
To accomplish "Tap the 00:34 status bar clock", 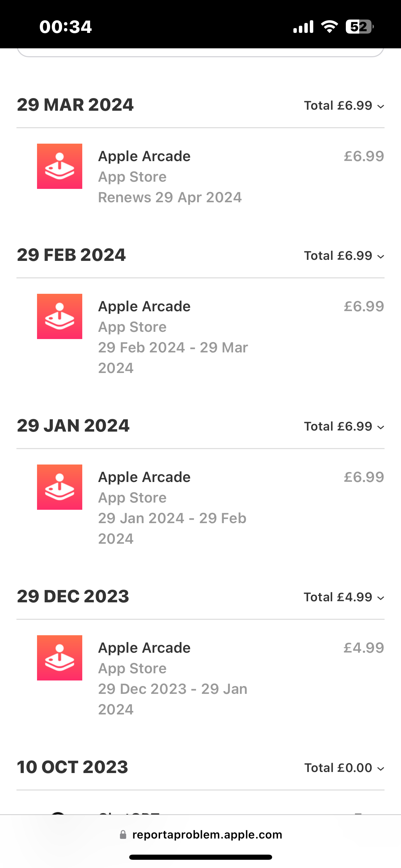I will click(65, 27).
